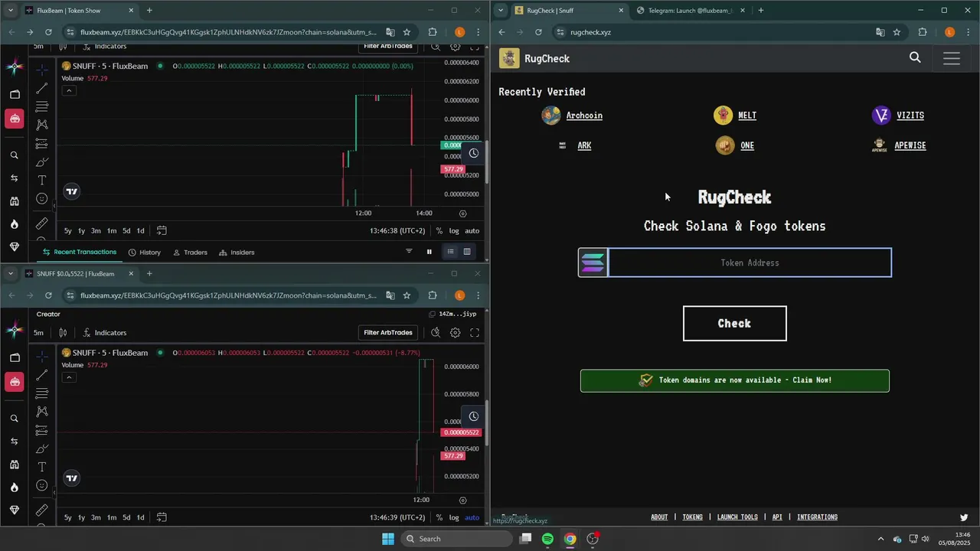Open the tab search dropdown in RugCheck browser
This screenshot has width=980, height=551.
[x=501, y=10]
